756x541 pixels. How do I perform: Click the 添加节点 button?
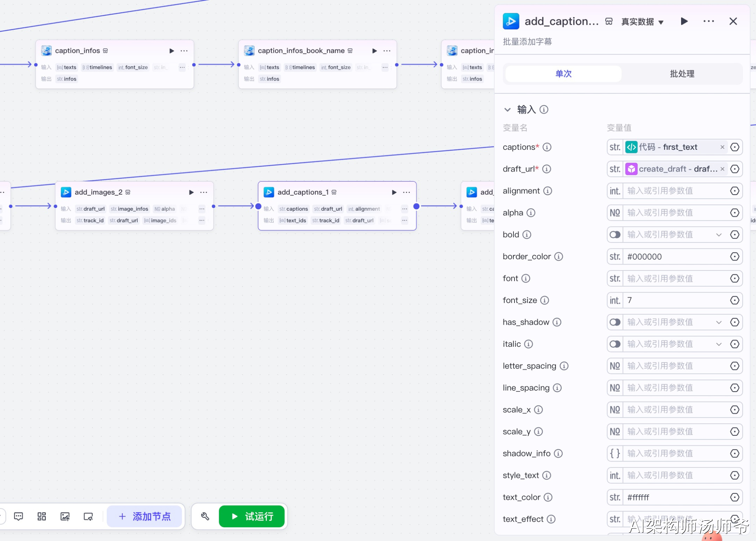(x=145, y=517)
